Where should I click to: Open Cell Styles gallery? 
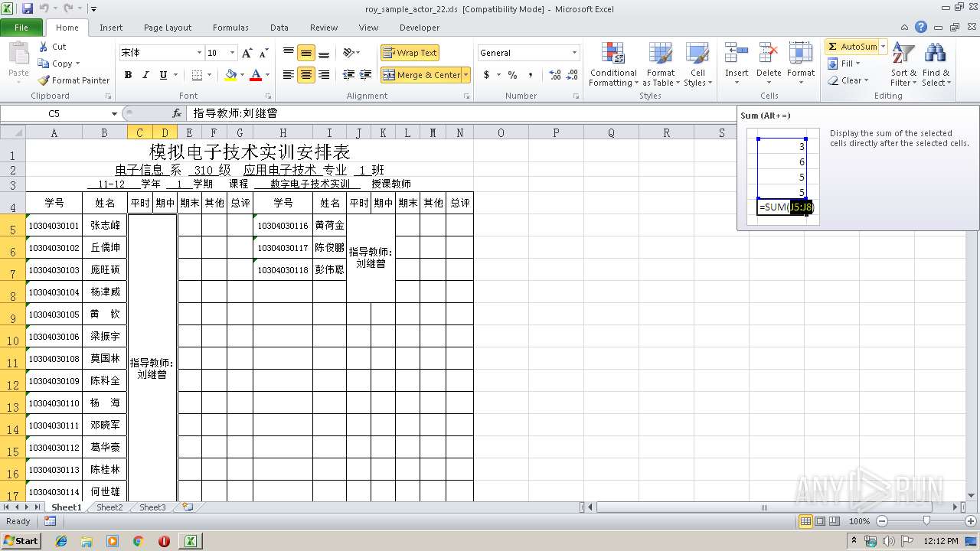(x=697, y=65)
